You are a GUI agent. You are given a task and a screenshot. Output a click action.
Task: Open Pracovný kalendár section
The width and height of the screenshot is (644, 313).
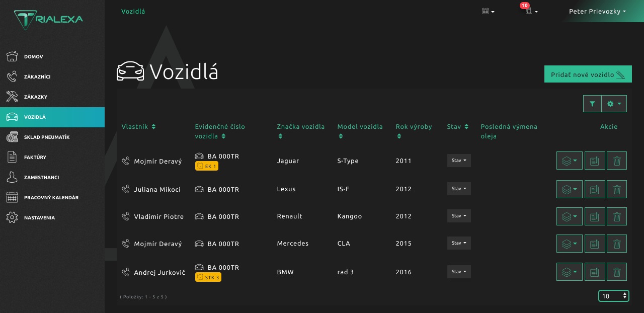pos(52,197)
